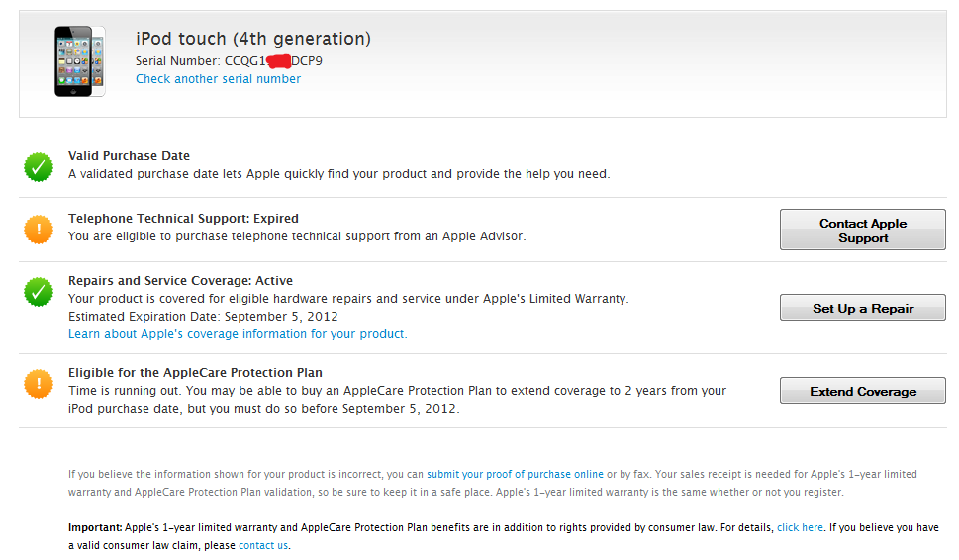This screenshot has width=959, height=560.
Task: Click the iPod touch (4th generation) heading
Action: (x=253, y=39)
